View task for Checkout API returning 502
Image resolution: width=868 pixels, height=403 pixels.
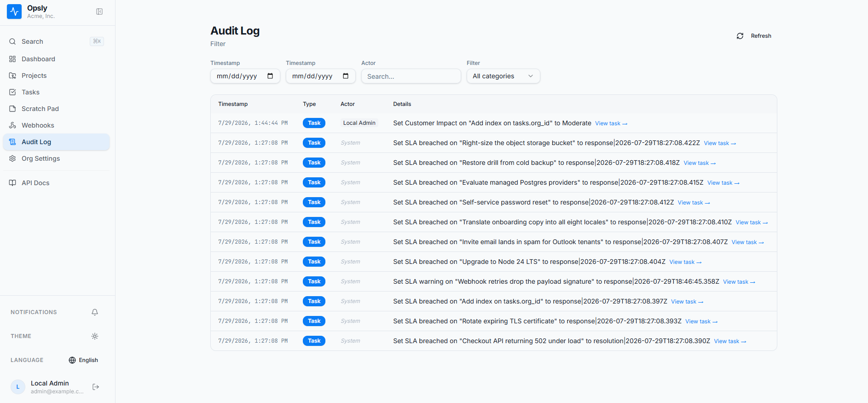click(730, 341)
